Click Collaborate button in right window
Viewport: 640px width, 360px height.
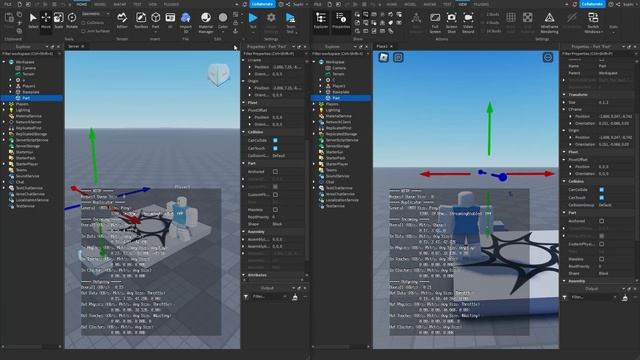[x=592, y=4]
